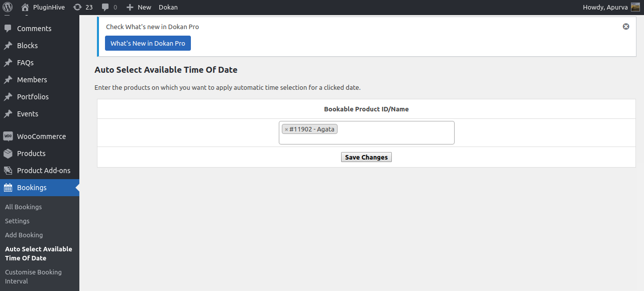
Task: Click the updates icon showing 23
Action: pos(77,7)
